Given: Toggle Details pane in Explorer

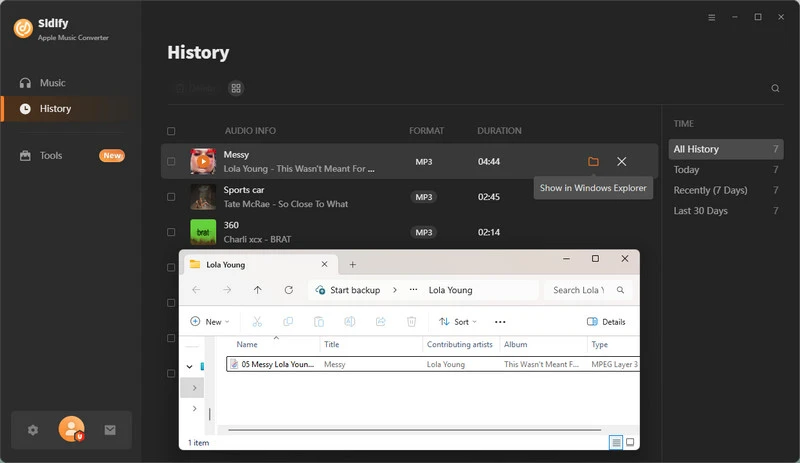Looking at the screenshot, I should [x=606, y=322].
